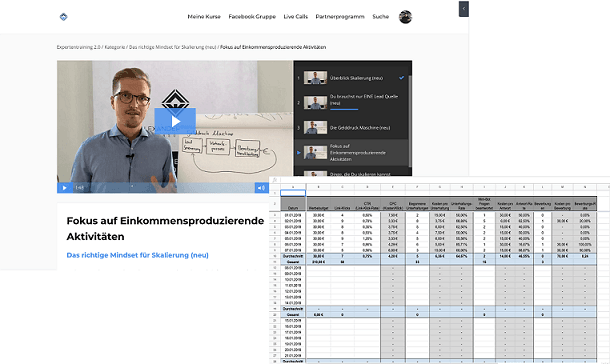
Task: Open the user profile avatar
Action: pyautogui.click(x=405, y=17)
